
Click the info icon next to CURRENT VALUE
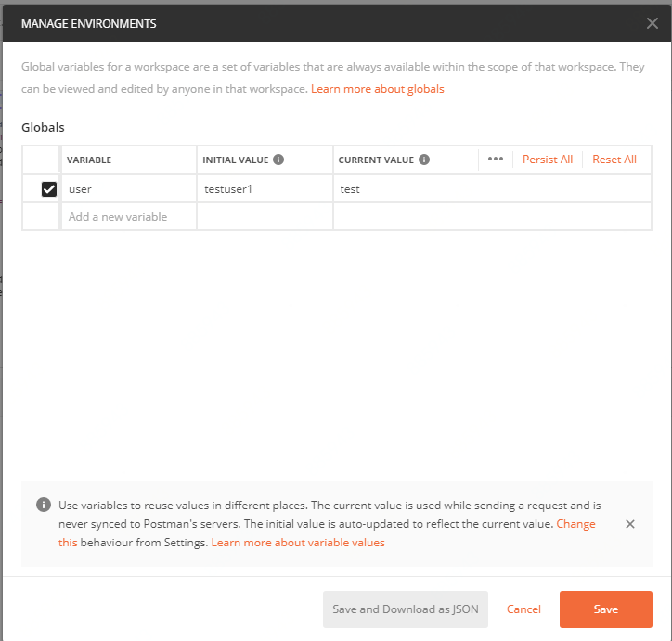424,160
